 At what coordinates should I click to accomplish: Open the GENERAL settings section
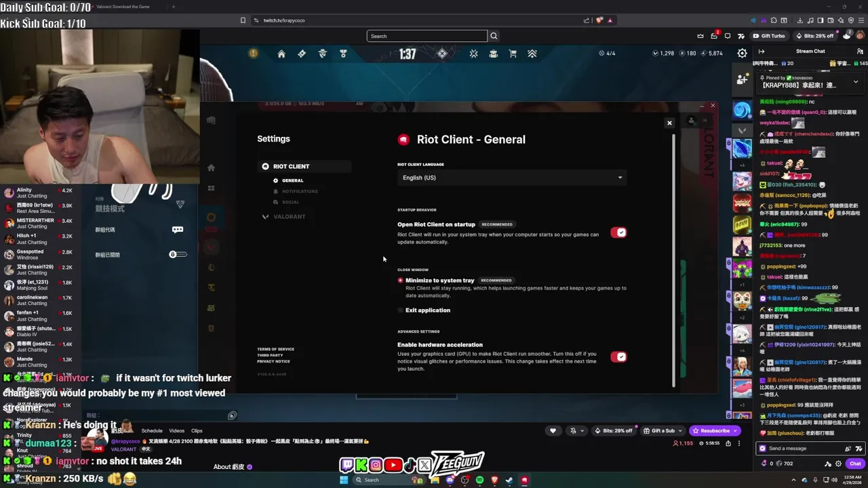pos(292,180)
